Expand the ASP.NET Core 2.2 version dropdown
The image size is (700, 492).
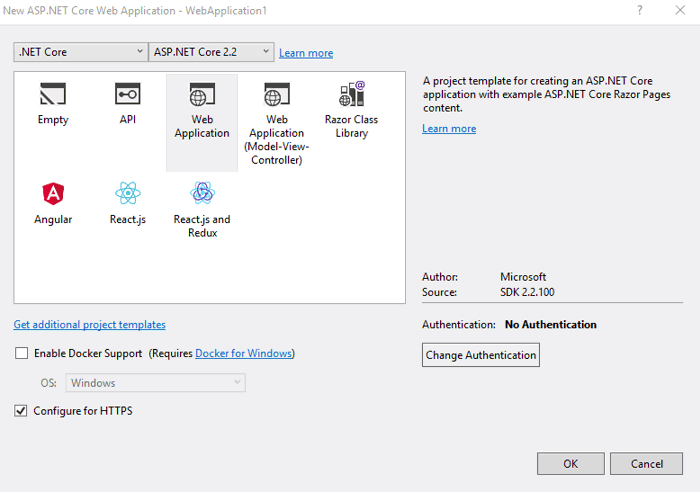click(211, 52)
